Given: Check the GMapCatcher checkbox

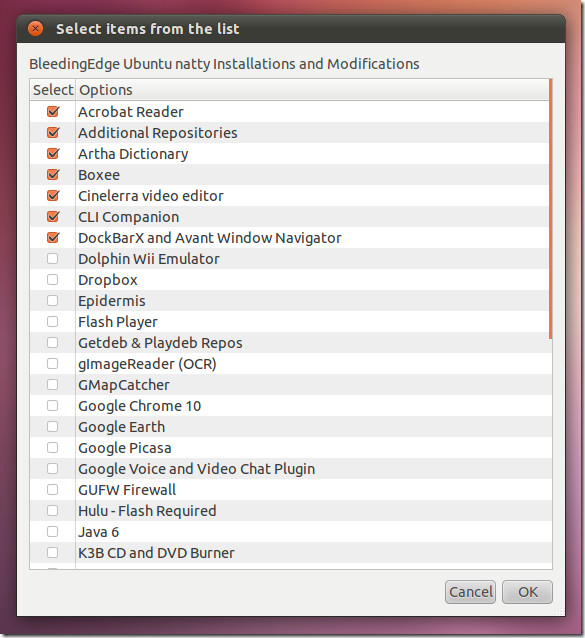Looking at the screenshot, I should pos(52,385).
